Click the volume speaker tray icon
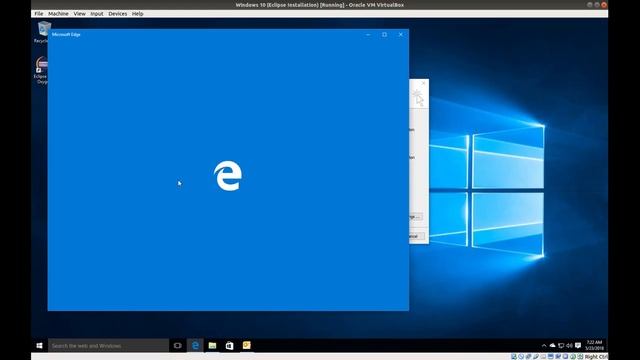The image size is (640, 360). [x=569, y=345]
